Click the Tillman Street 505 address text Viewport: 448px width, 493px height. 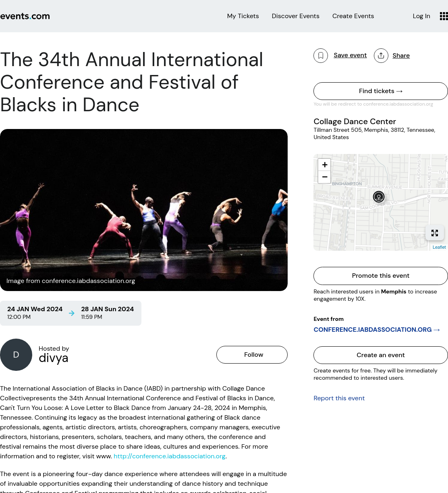[374, 133]
